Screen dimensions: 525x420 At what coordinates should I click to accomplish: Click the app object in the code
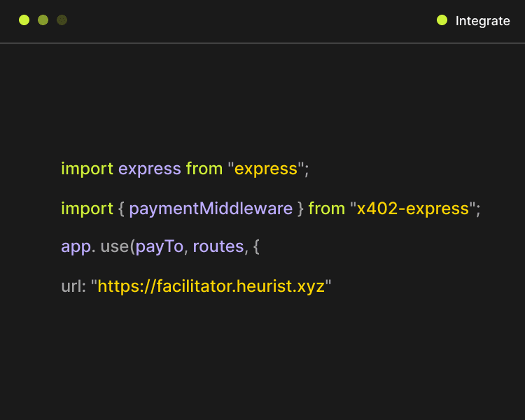[76, 247]
